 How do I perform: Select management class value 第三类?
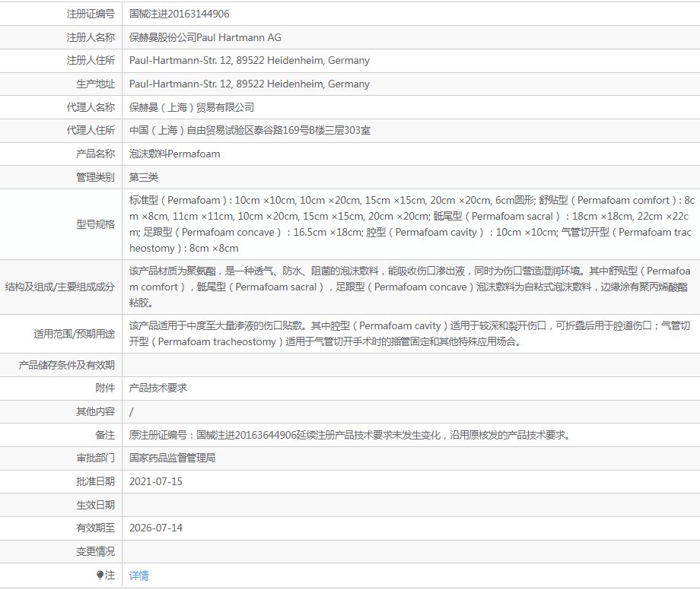click(x=144, y=177)
